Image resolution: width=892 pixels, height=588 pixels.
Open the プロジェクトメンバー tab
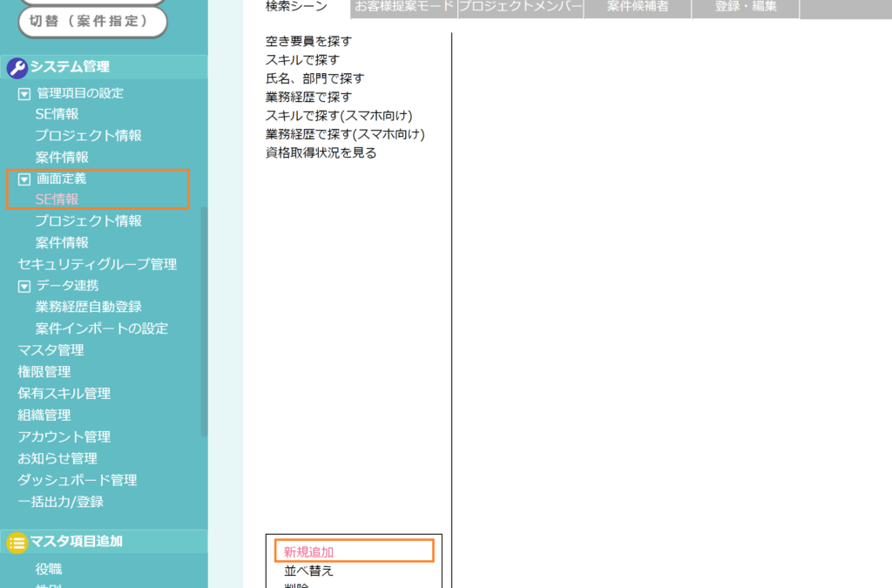(520, 7)
